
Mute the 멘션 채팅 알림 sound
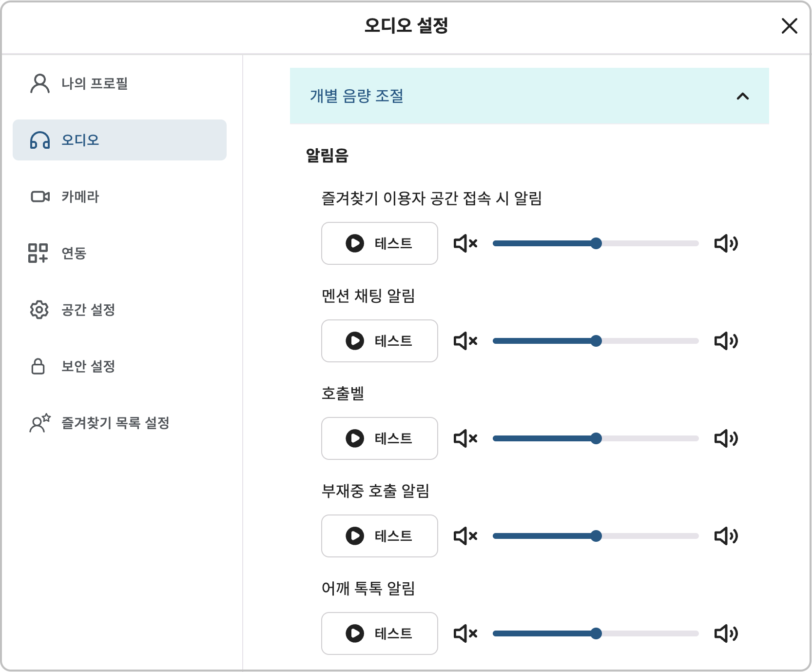pos(465,341)
